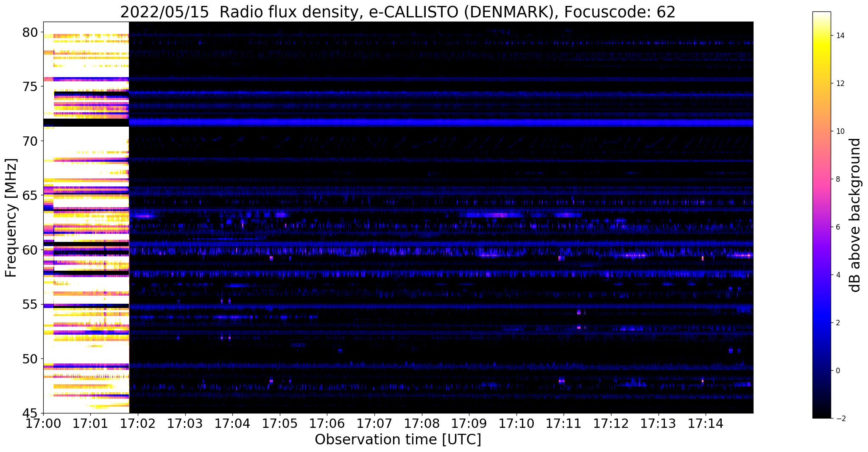Click the bright blue band near 72 MHz
This screenshot has width=868, height=452.
tap(441, 122)
